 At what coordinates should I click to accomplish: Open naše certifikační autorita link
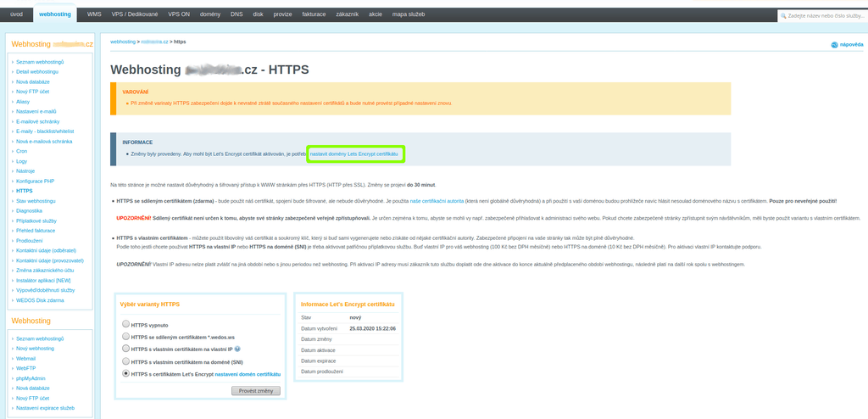(x=437, y=200)
